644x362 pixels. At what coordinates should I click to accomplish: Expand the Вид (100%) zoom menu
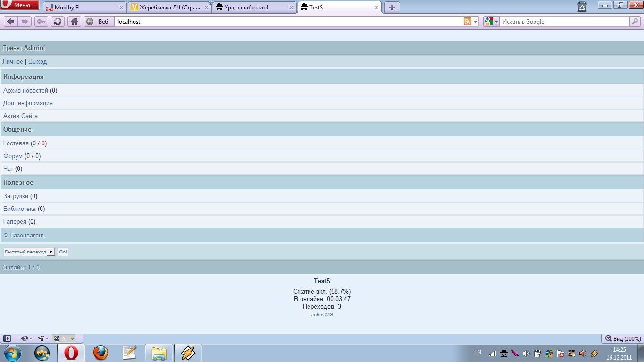[x=623, y=338]
